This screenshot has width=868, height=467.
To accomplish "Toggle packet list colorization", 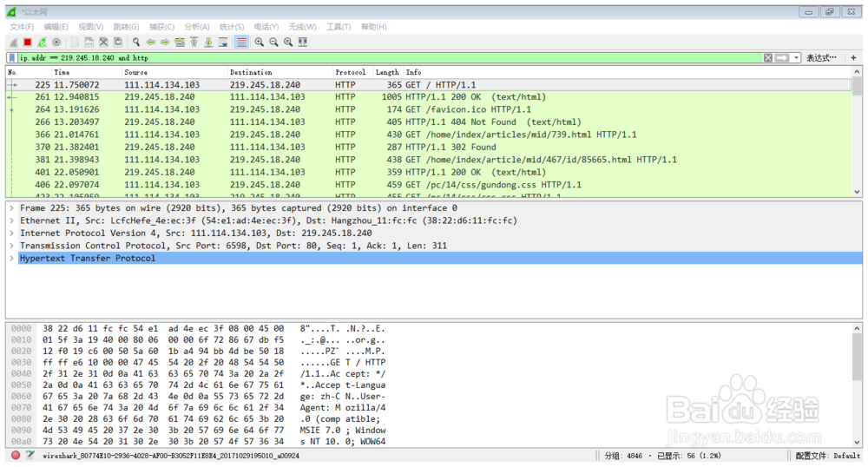I will coord(242,42).
